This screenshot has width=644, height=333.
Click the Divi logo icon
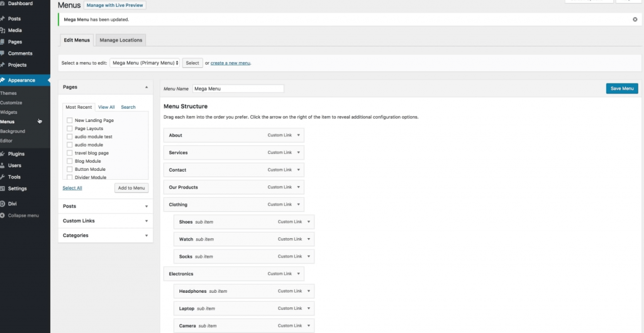point(3,204)
